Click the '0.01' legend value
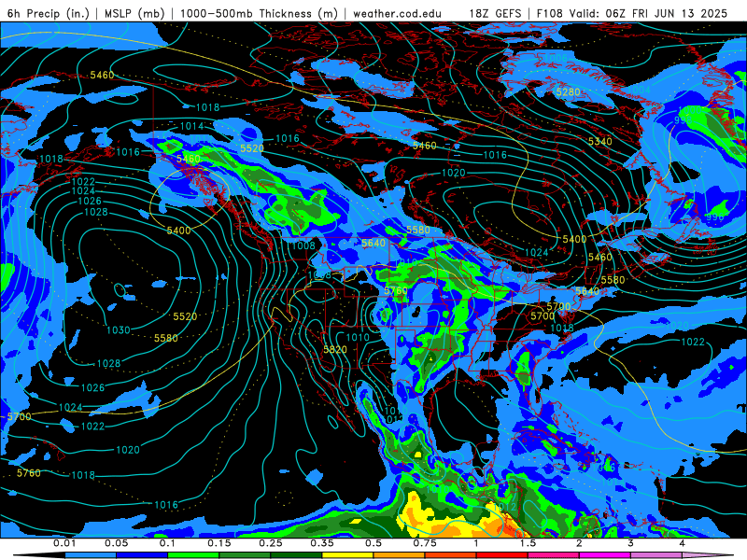 click(x=64, y=543)
